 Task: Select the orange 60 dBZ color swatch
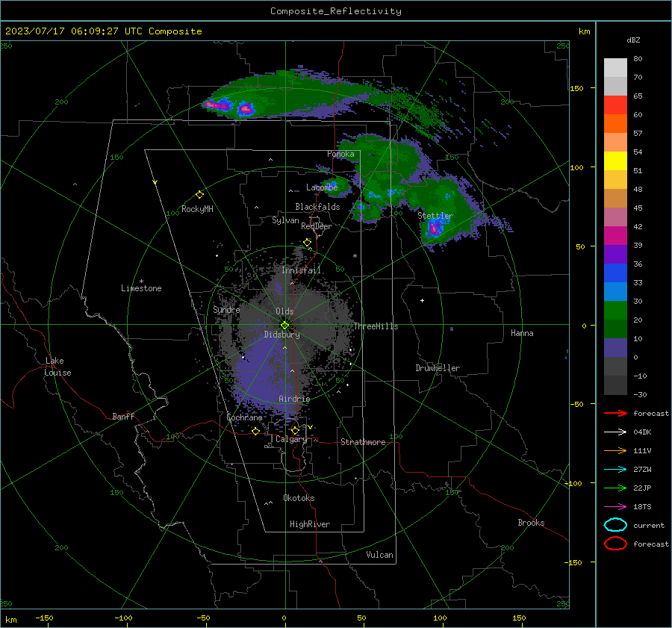pos(615,123)
